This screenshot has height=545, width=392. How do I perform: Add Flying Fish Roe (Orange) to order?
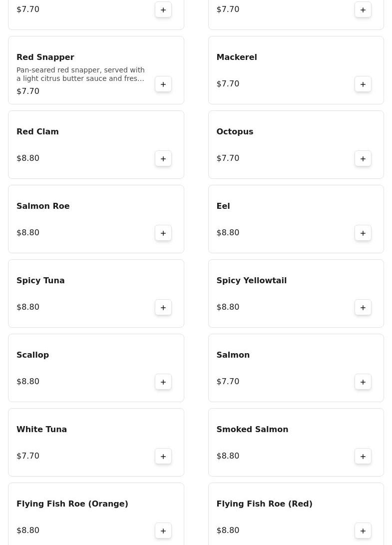[x=163, y=531]
